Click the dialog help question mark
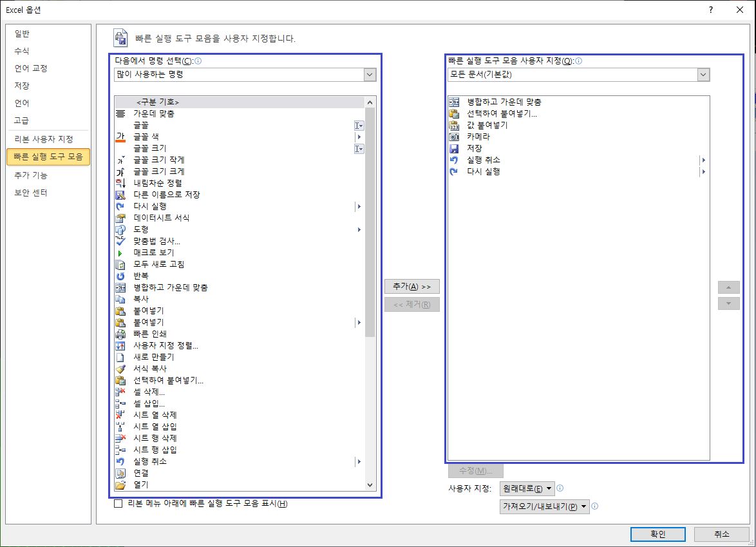756x547 pixels. [x=711, y=10]
